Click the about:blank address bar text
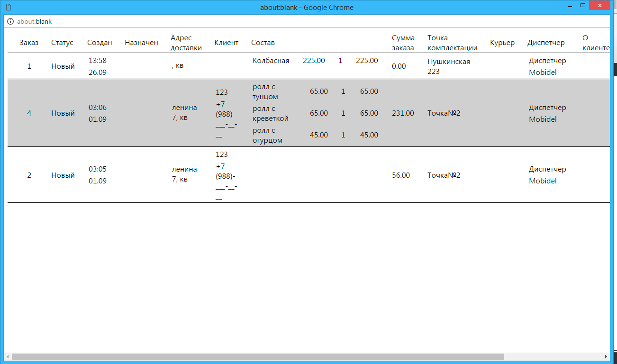Image resolution: width=617 pixels, height=364 pixels. tap(34, 21)
